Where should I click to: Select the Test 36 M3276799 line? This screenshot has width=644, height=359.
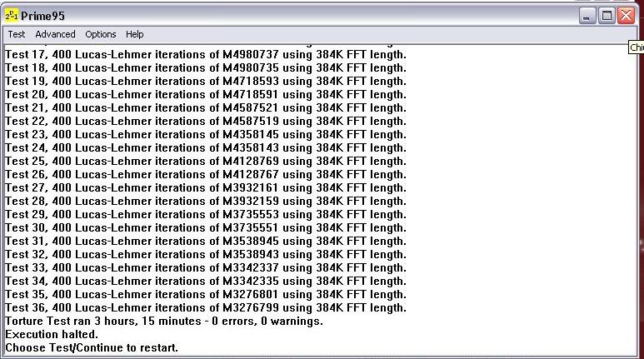tap(205, 307)
